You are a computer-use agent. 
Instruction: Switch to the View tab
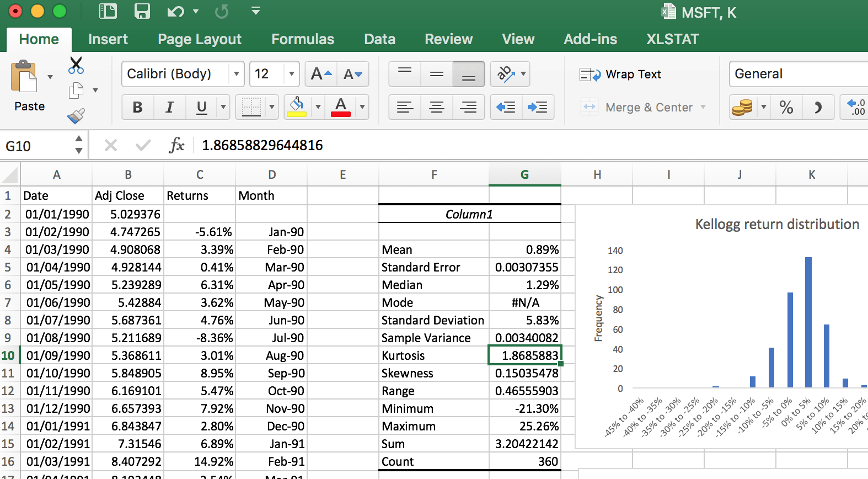tap(518, 39)
